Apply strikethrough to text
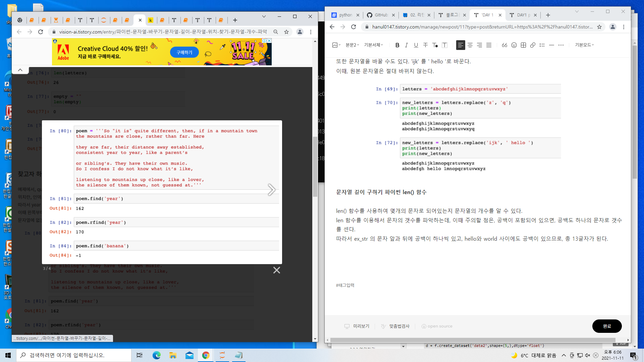Image resolution: width=644 pixels, height=362 pixels. pyautogui.click(x=425, y=45)
